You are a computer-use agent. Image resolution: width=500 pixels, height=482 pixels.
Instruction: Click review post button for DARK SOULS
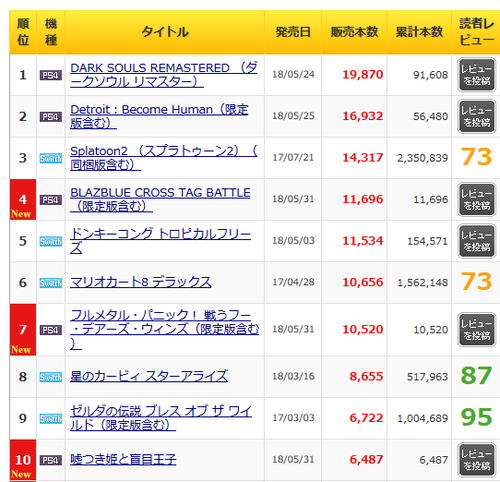477,75
